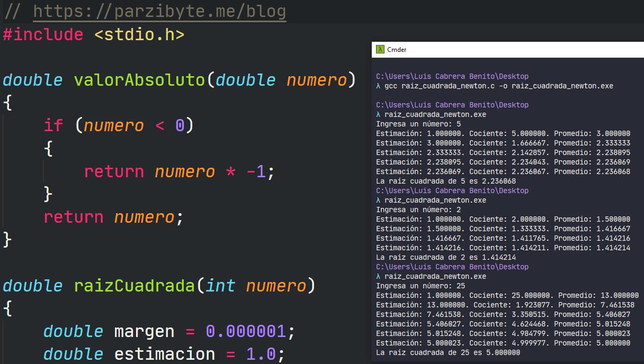Click the Cmder lambda icon in title bar
The height and width of the screenshot is (364, 644).
(x=380, y=50)
